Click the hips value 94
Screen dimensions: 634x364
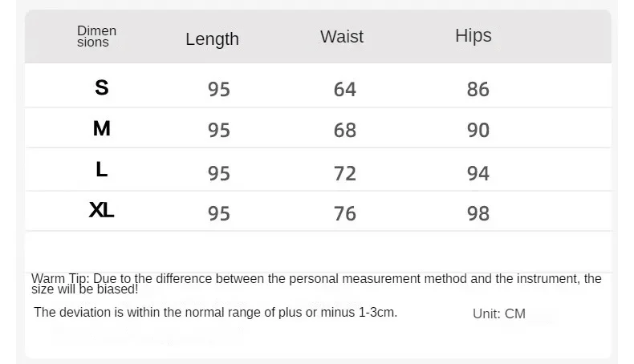tap(478, 172)
